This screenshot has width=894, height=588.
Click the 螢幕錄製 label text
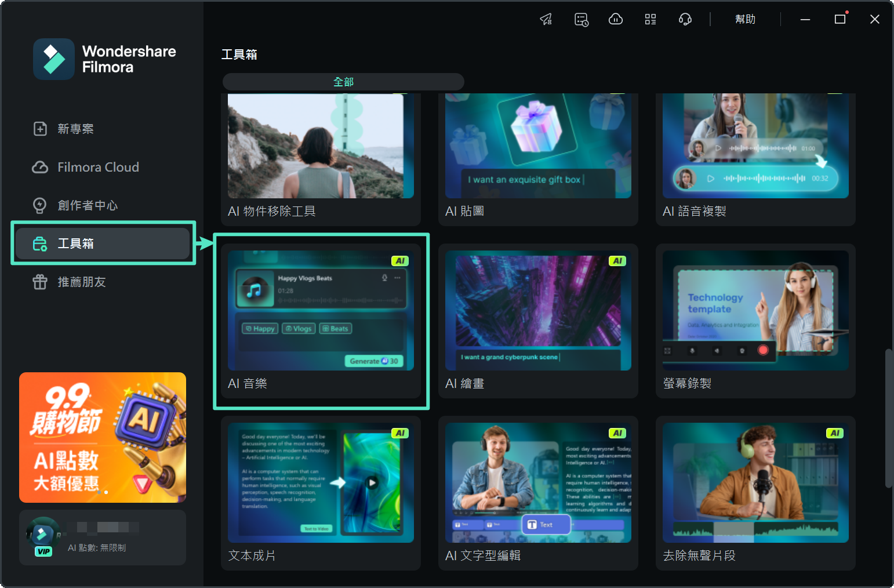tap(687, 383)
